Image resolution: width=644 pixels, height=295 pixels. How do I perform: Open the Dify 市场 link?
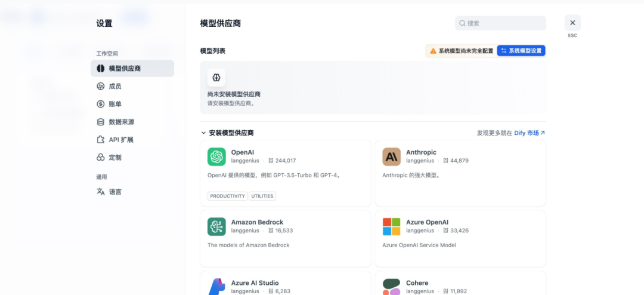[526, 133]
